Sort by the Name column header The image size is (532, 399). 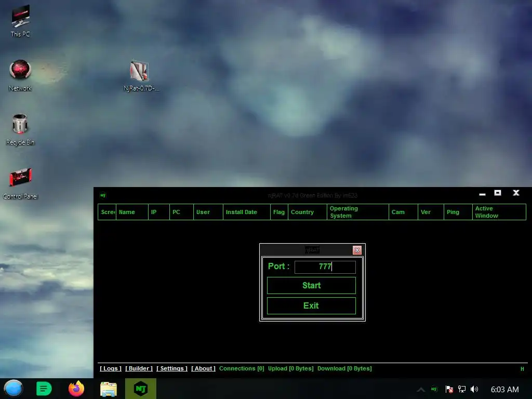pos(132,212)
